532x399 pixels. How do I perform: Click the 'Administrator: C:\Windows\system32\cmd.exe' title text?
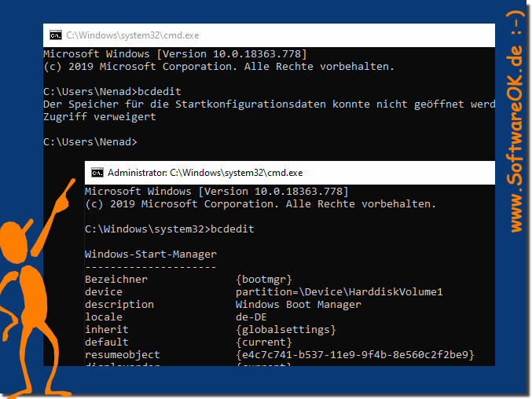point(205,173)
